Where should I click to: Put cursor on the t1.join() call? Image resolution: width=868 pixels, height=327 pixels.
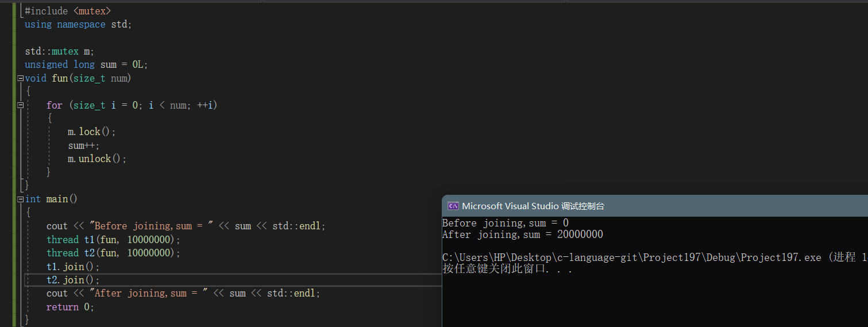(x=73, y=267)
